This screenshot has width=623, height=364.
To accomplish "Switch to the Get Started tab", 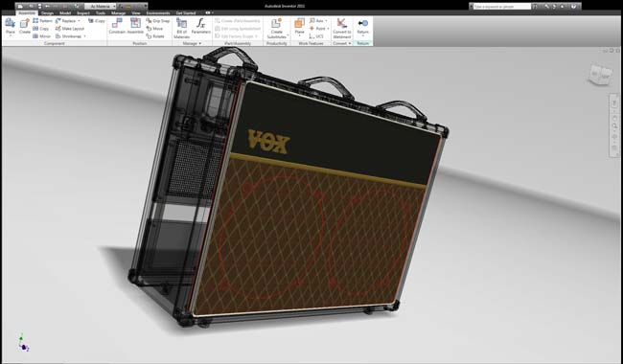I will pyautogui.click(x=186, y=13).
